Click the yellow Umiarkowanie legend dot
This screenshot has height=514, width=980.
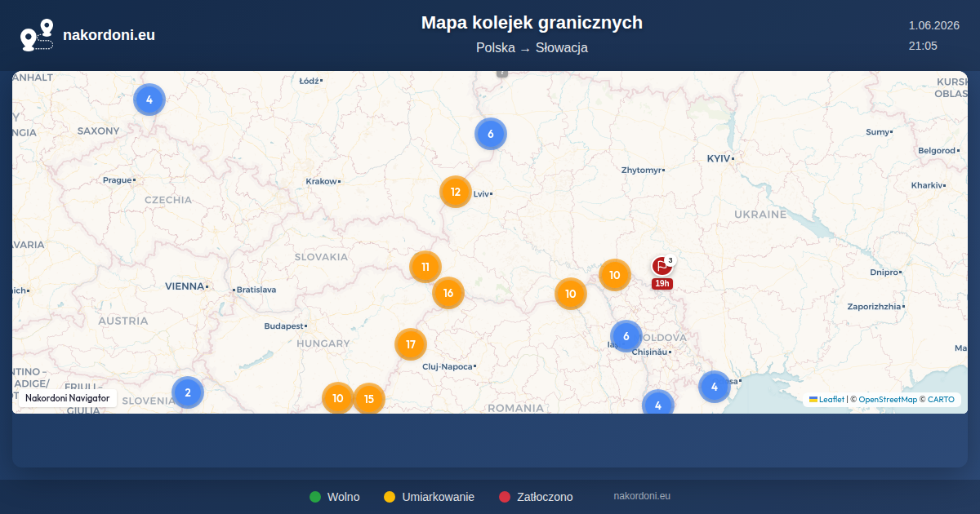pos(390,497)
